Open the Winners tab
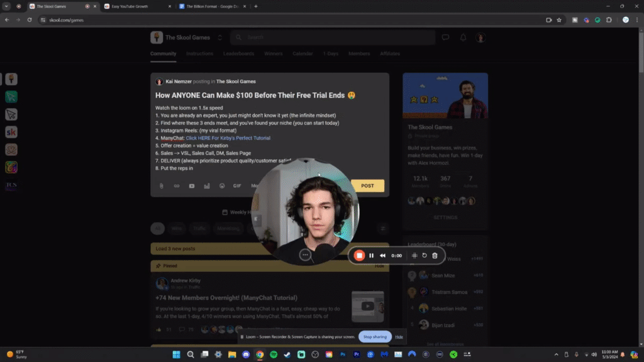The image size is (644, 362). 273,54
